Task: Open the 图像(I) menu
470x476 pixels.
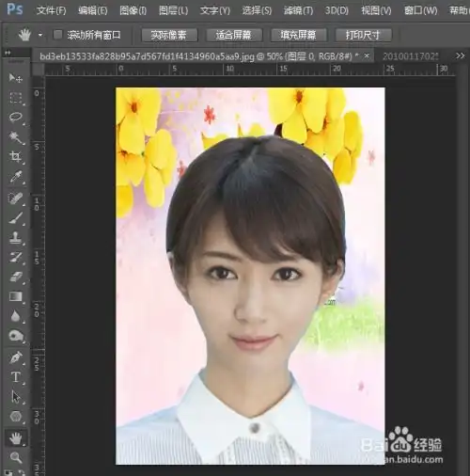Action: pos(133,10)
